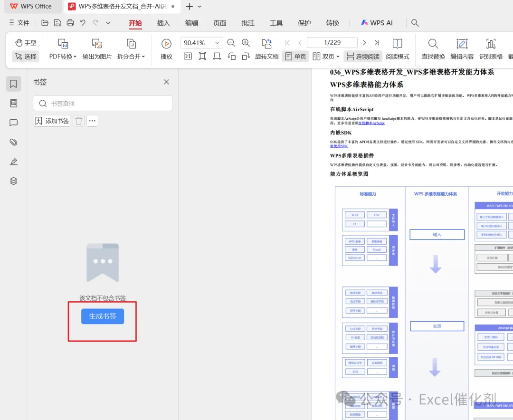Close the 书签 panel

pyautogui.click(x=166, y=82)
